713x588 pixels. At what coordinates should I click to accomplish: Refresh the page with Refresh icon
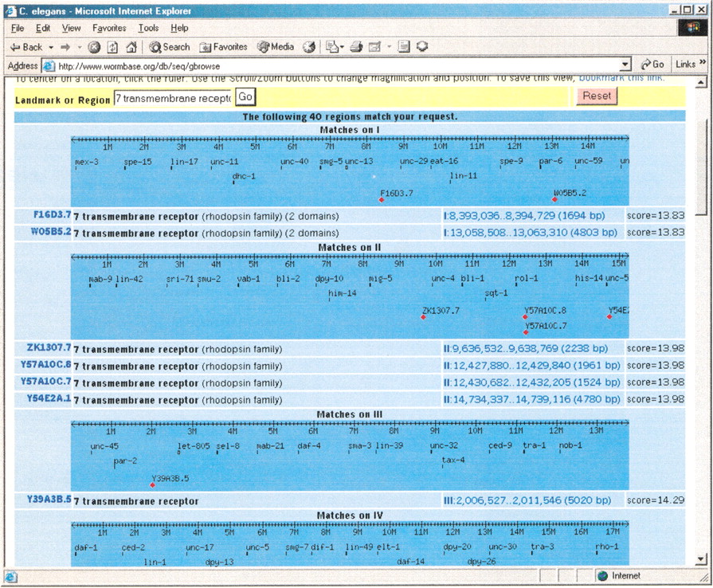(x=112, y=47)
